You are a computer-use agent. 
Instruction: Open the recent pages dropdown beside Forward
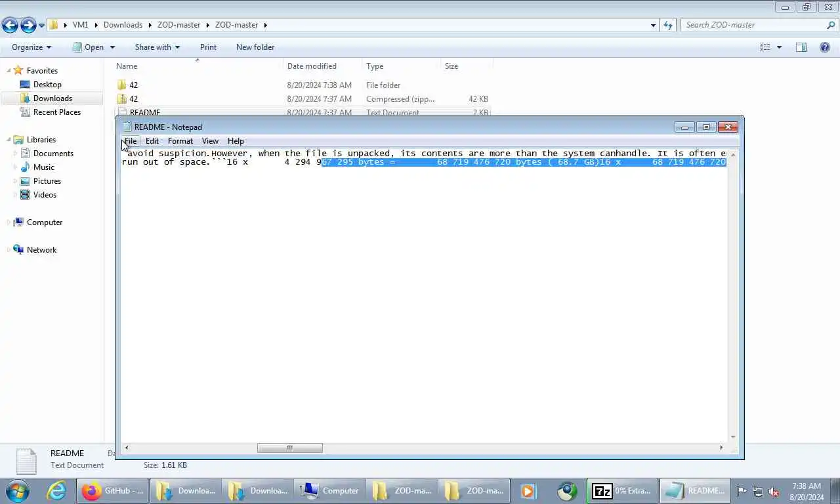41,26
